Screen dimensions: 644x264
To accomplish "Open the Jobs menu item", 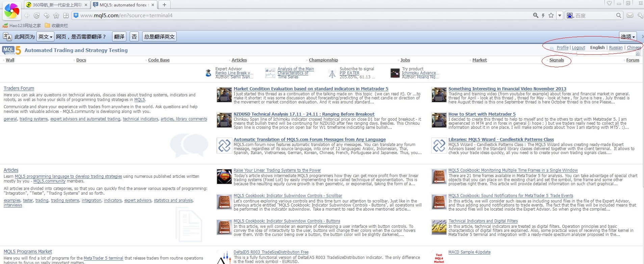I will (405, 60).
